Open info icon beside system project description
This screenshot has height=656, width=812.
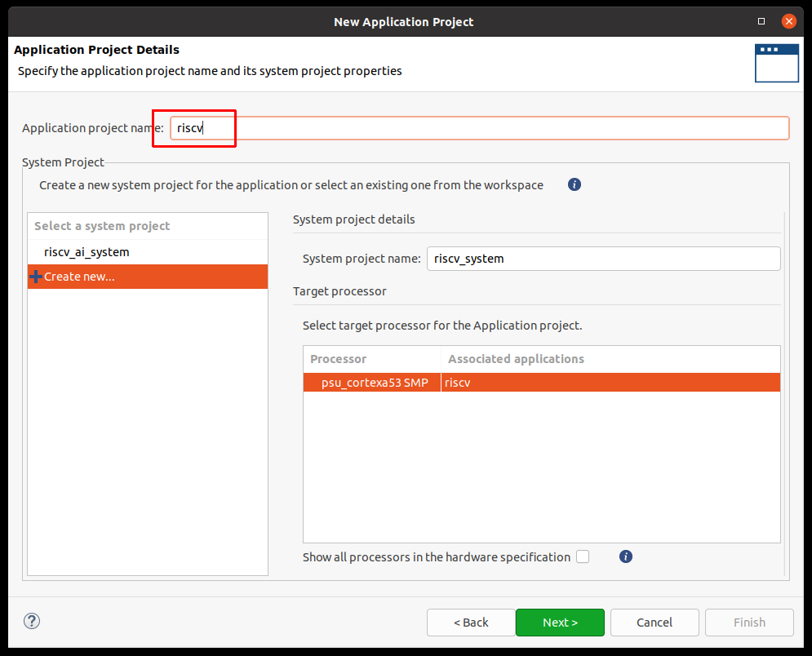[575, 184]
